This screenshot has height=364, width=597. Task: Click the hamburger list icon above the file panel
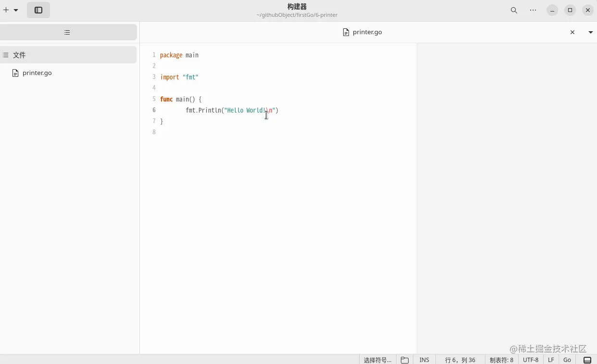pyautogui.click(x=67, y=32)
